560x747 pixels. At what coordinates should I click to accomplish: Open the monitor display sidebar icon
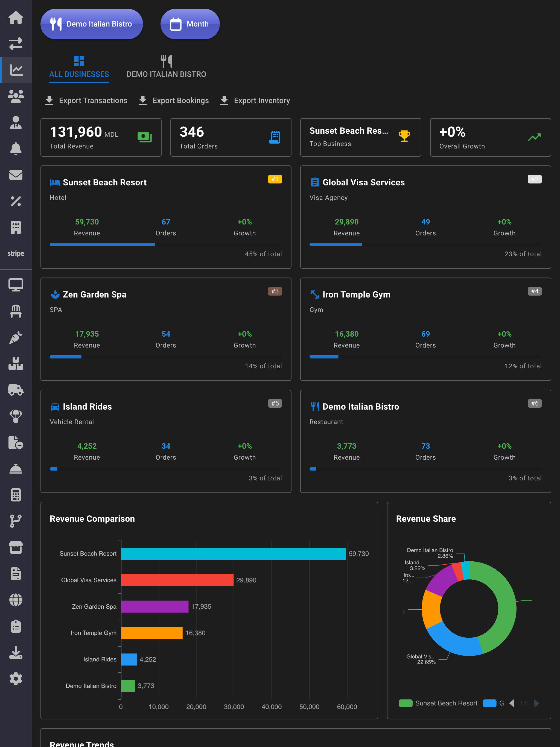(16, 285)
